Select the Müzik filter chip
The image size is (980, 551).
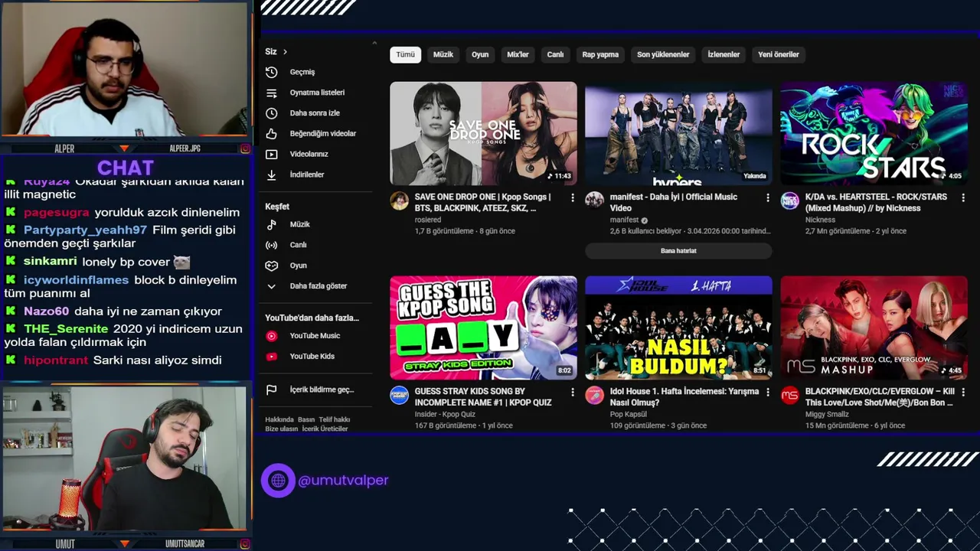(443, 54)
